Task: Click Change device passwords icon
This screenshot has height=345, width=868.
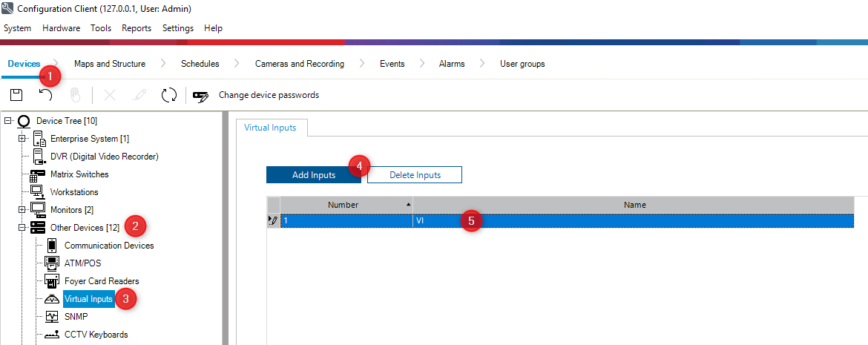Action: [x=200, y=96]
